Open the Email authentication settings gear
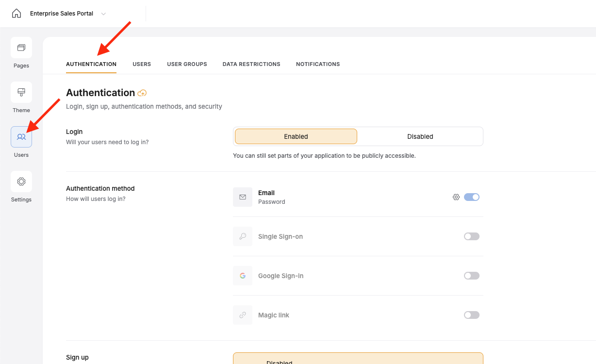Image resolution: width=596 pixels, height=364 pixels. [456, 197]
